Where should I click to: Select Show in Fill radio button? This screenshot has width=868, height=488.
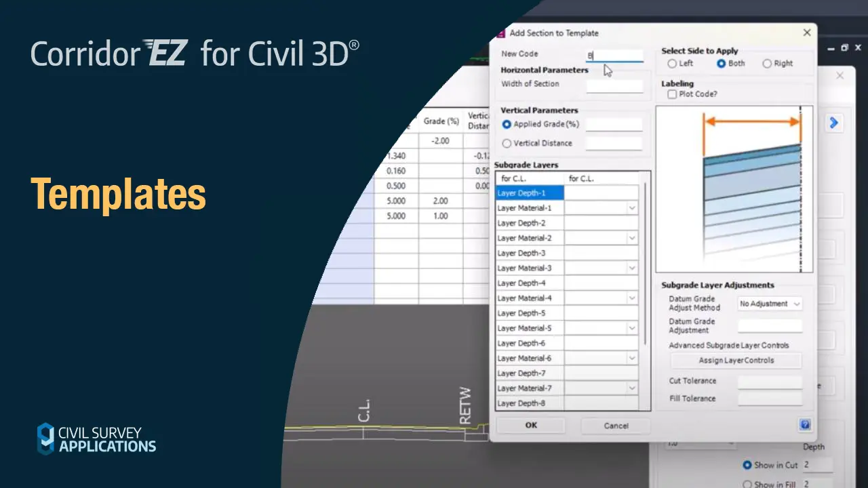coord(747,484)
